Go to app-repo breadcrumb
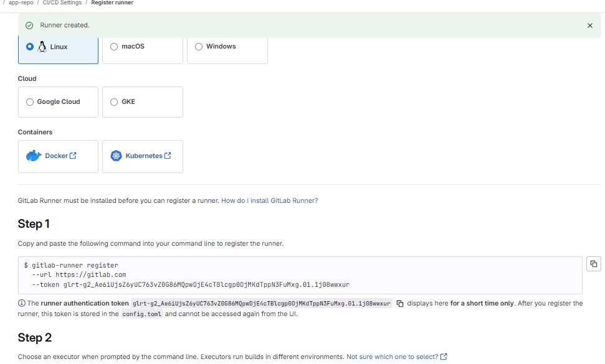 pos(21,2)
